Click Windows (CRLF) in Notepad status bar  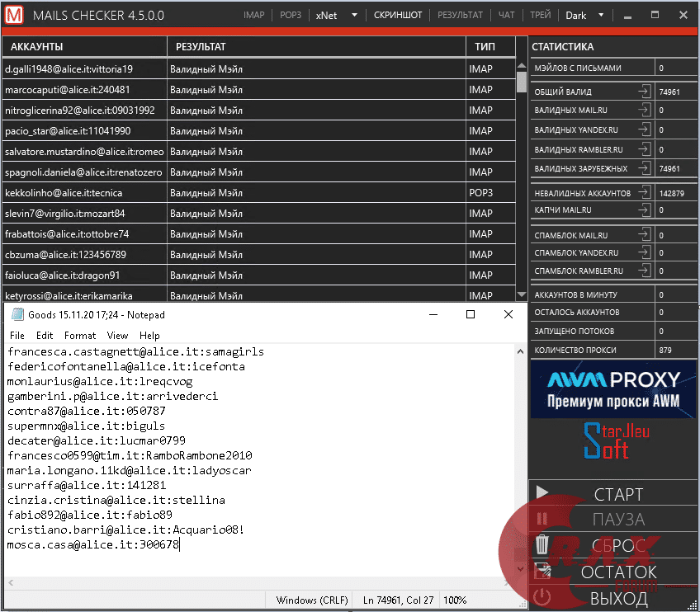[311, 600]
